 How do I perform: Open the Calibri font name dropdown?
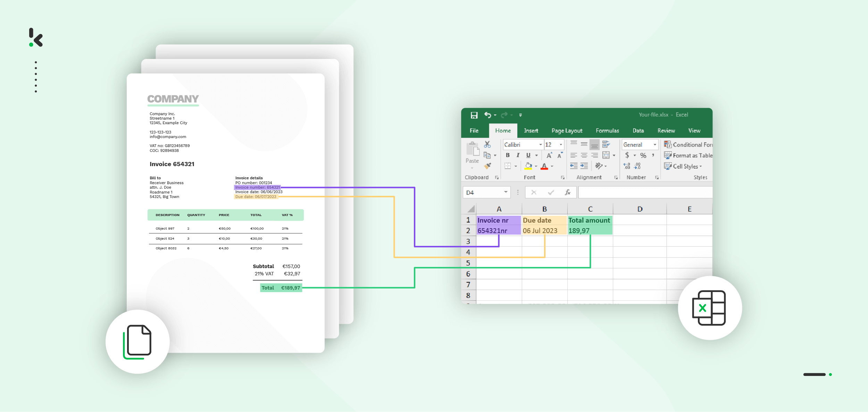coord(540,145)
